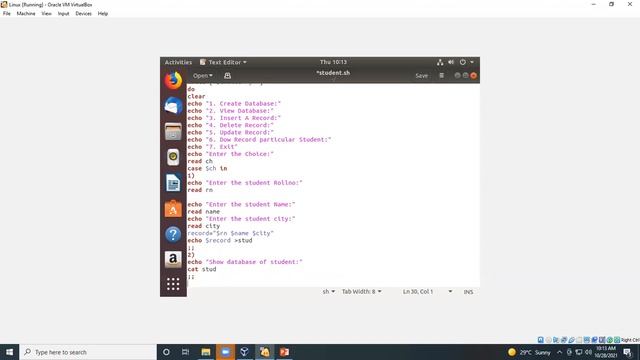Screen dimensions: 640x360
Task: Click the line echo "5. Update Record:"
Action: pyautogui.click(x=230, y=132)
